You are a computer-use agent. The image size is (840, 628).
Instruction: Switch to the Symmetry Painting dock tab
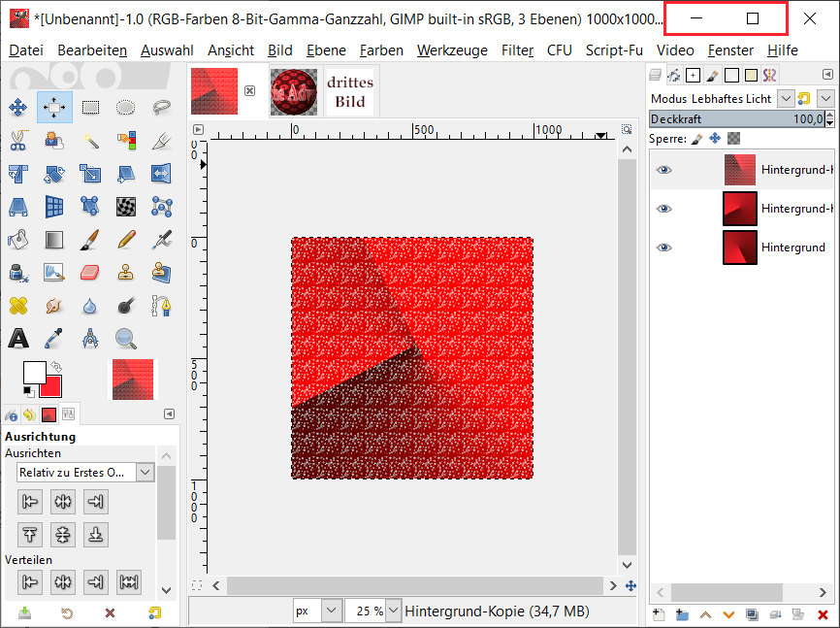pos(770,75)
